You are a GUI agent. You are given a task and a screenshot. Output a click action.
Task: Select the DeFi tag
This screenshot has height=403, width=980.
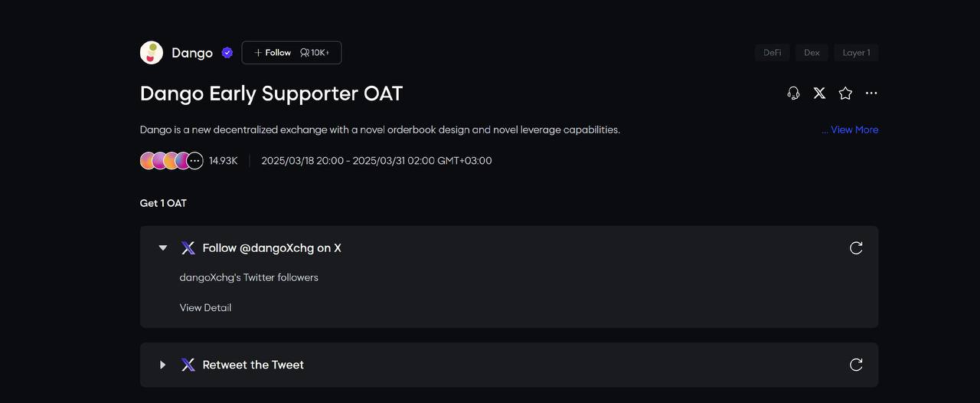(773, 53)
